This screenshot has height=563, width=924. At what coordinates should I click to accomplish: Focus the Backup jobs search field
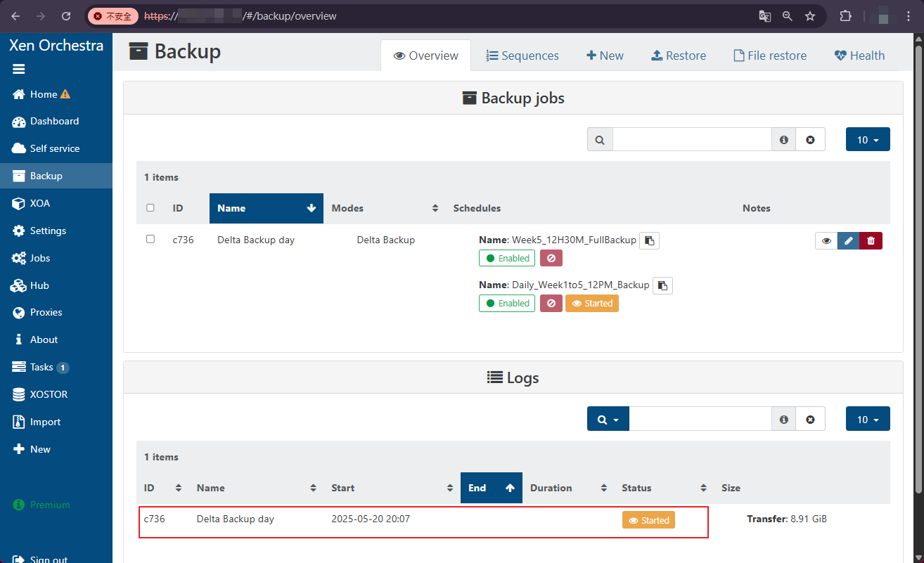(x=692, y=139)
